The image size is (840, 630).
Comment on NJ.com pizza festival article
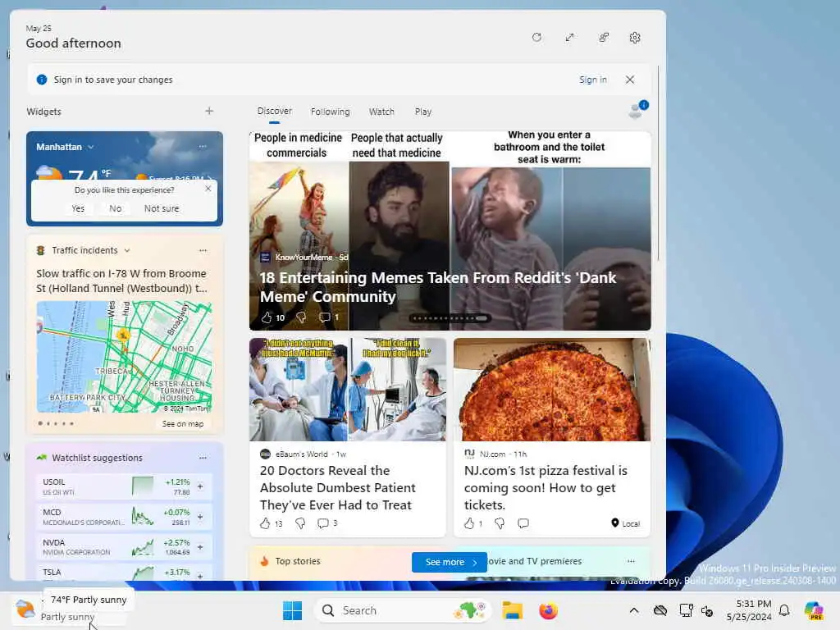pyautogui.click(x=523, y=523)
